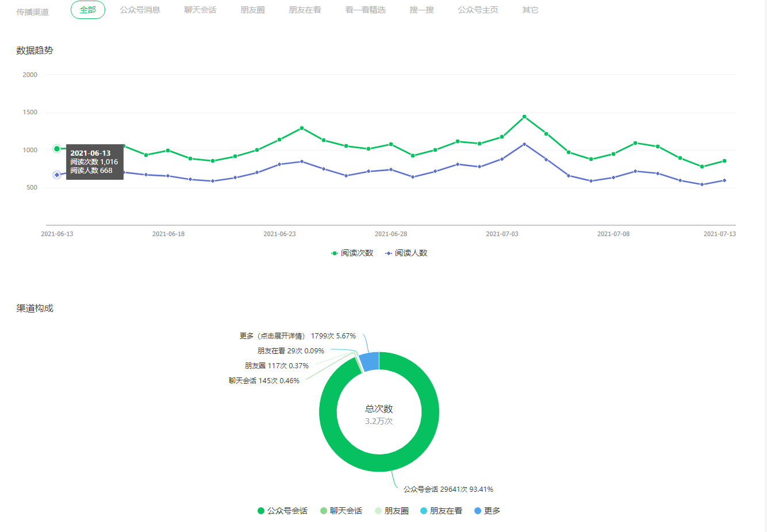The height and width of the screenshot is (532, 767).
Task: Open the 聊天会话 channel tab
Action: point(200,10)
